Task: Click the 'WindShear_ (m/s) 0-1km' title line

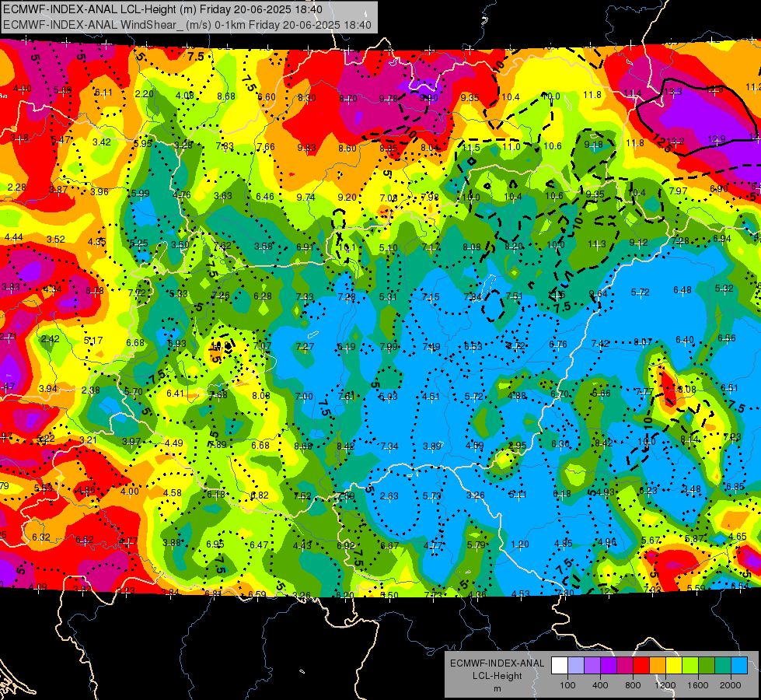Action: 187,25
